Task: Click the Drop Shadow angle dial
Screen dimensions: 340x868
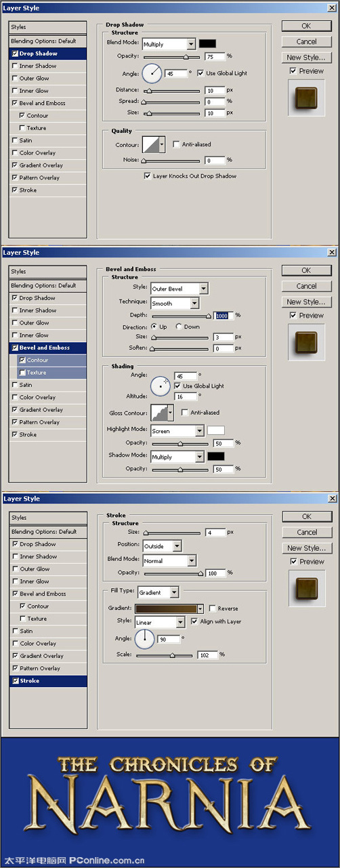Action: point(152,73)
